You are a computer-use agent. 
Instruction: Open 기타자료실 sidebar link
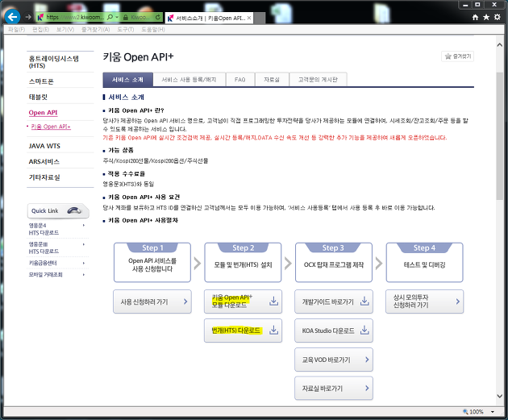[x=44, y=177]
